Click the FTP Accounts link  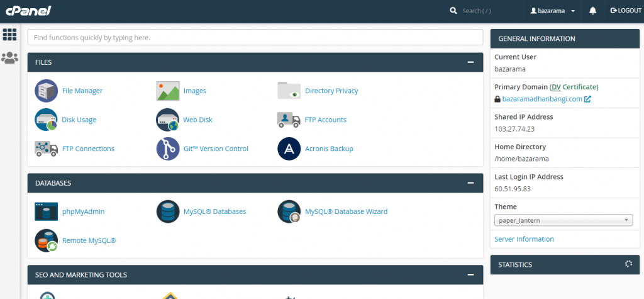coord(325,120)
